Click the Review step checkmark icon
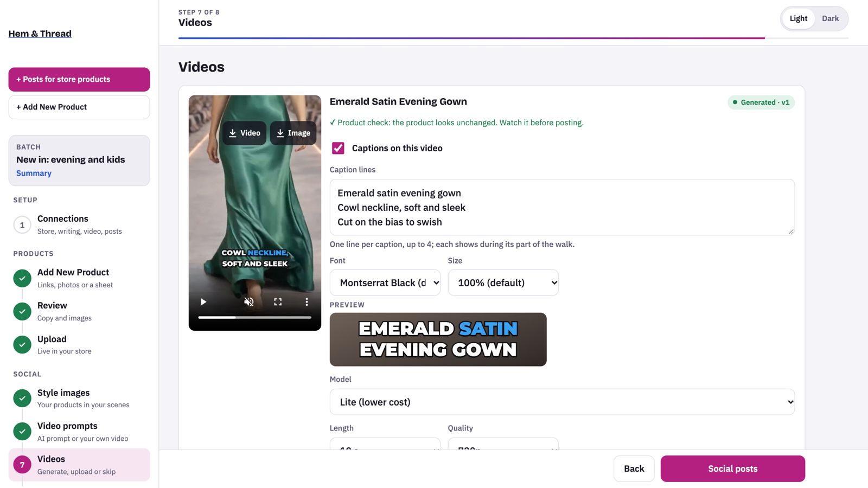The height and width of the screenshot is (488, 868). (x=22, y=311)
